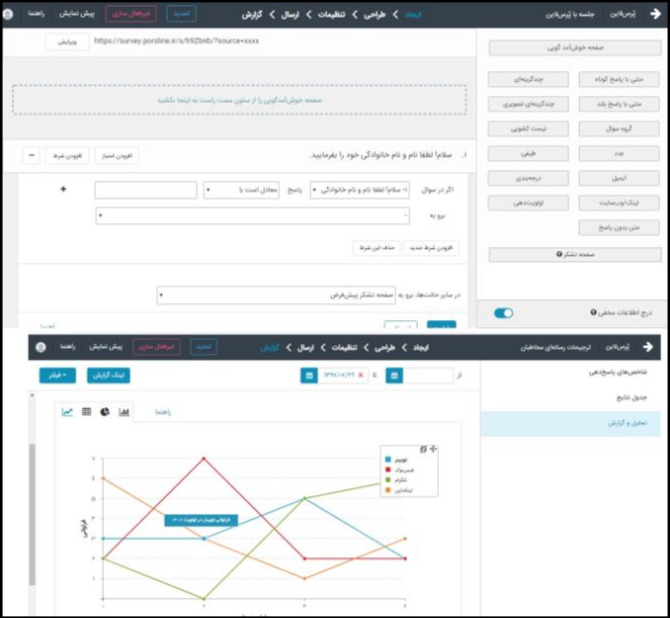Open the condition question dropdown سلام لطفا نام
Image resolution: width=670 pixels, height=618 pixels.
pos(360,190)
